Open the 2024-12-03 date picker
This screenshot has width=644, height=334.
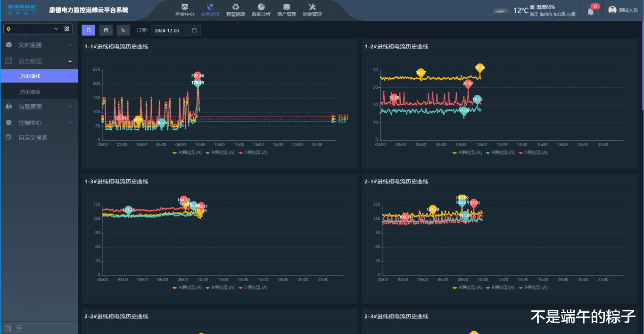click(x=176, y=30)
